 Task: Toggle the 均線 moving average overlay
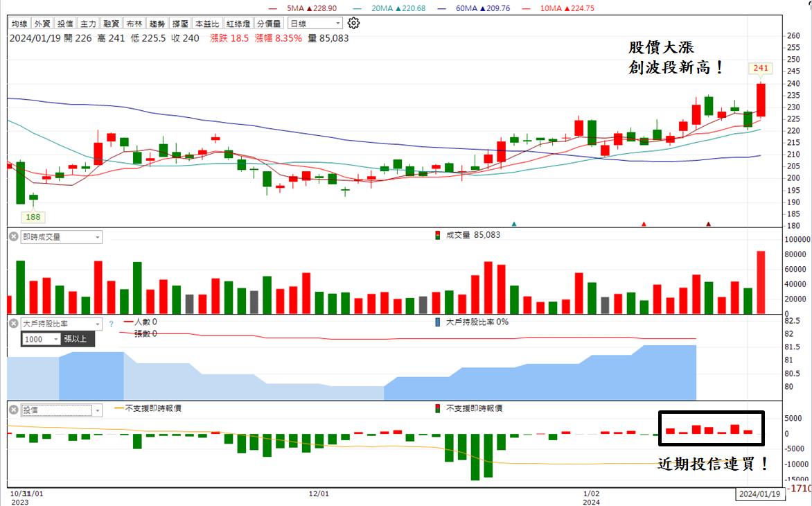(x=19, y=24)
